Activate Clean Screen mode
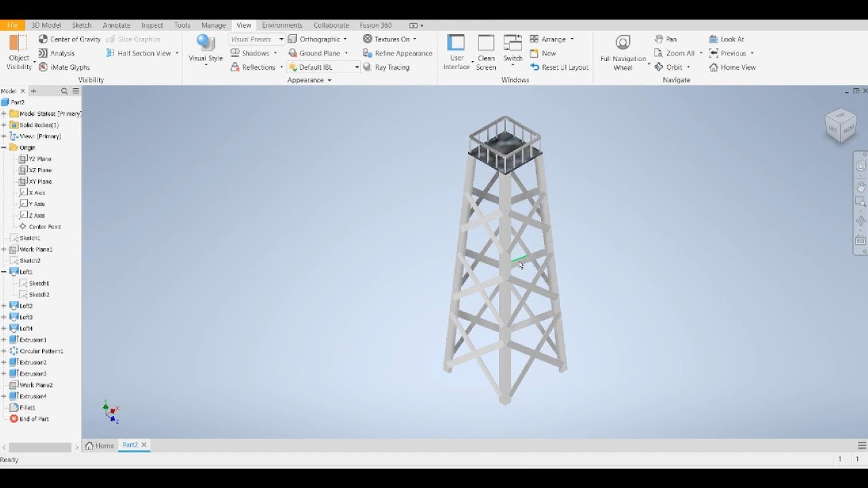The image size is (868, 488). (x=486, y=52)
